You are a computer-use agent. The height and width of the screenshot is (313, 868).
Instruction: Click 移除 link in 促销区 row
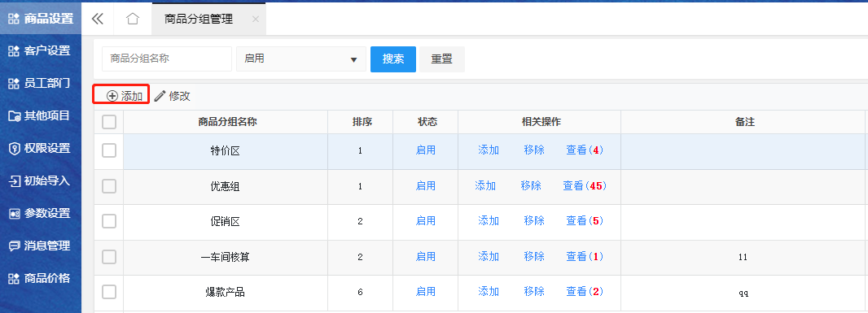pyautogui.click(x=534, y=221)
